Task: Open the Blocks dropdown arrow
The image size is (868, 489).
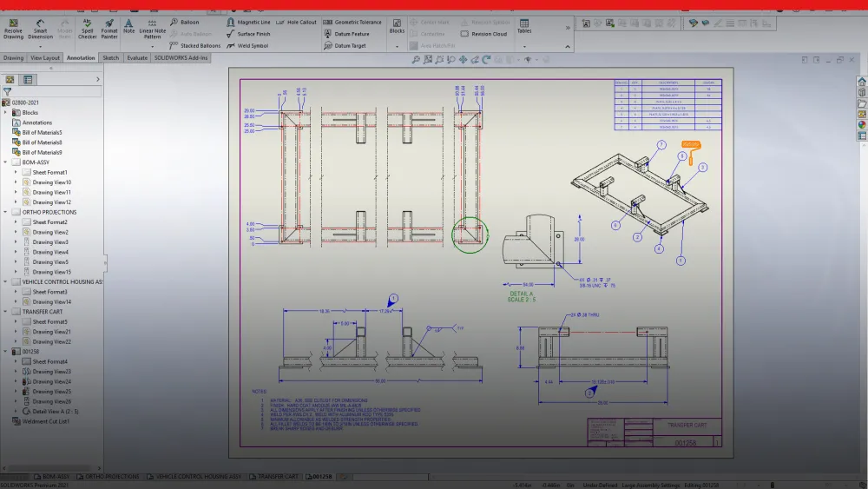Action: [397, 47]
